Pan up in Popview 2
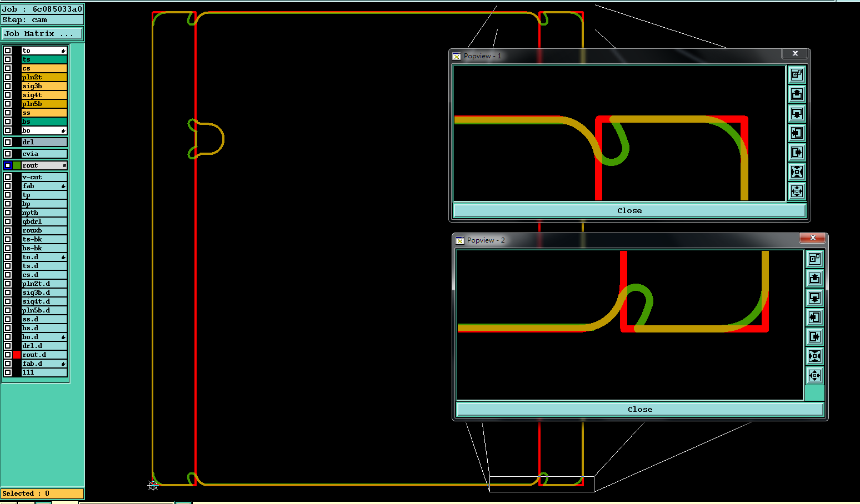860x504 pixels. 814,278
